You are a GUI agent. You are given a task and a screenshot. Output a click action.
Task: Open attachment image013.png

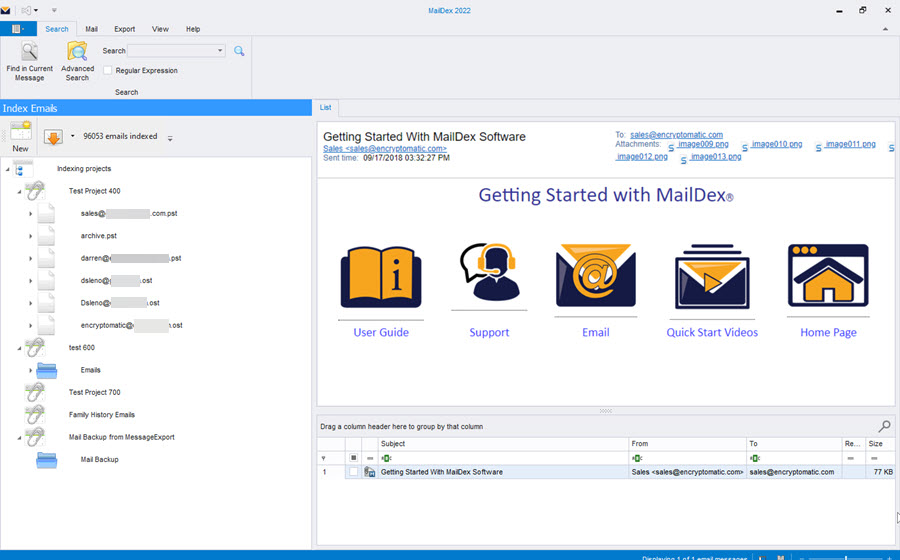pyautogui.click(x=716, y=157)
